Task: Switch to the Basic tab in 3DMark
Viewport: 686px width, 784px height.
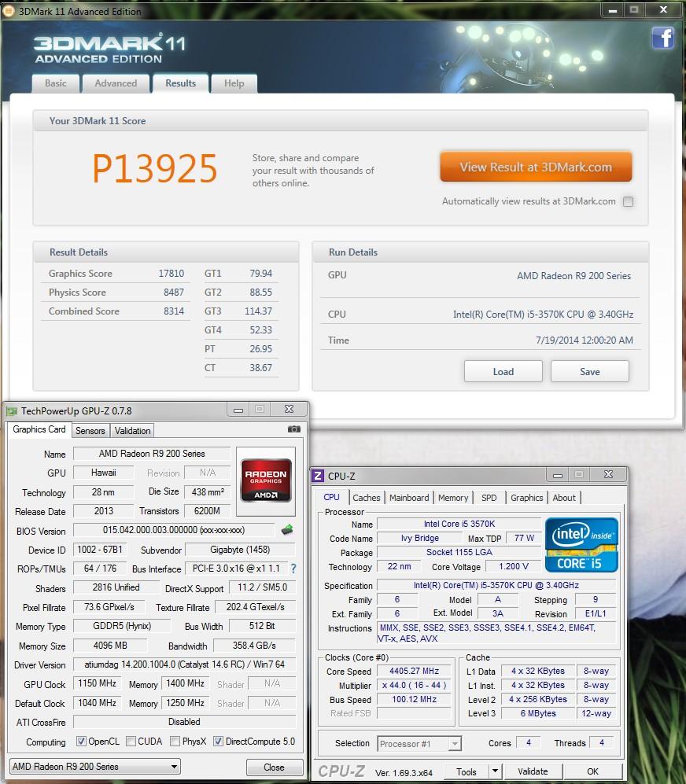Action: [x=56, y=83]
